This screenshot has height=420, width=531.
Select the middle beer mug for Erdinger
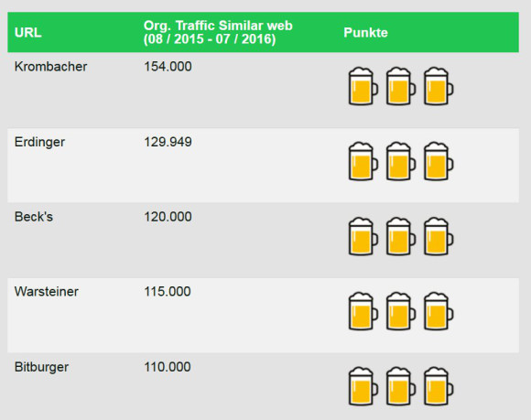click(x=401, y=161)
